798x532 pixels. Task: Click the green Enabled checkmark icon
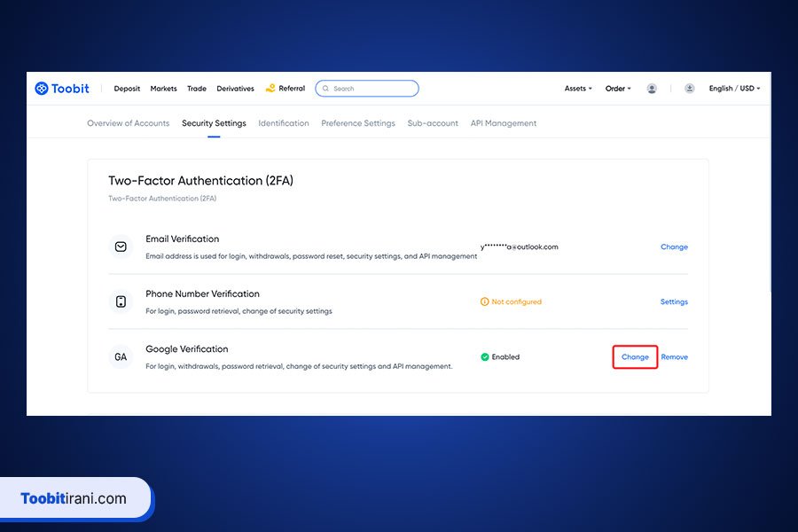[485, 357]
